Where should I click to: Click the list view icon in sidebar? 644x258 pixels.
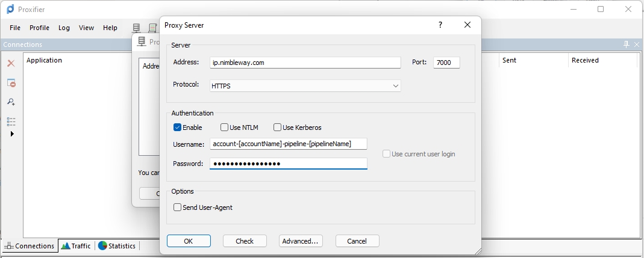pyautogui.click(x=11, y=121)
